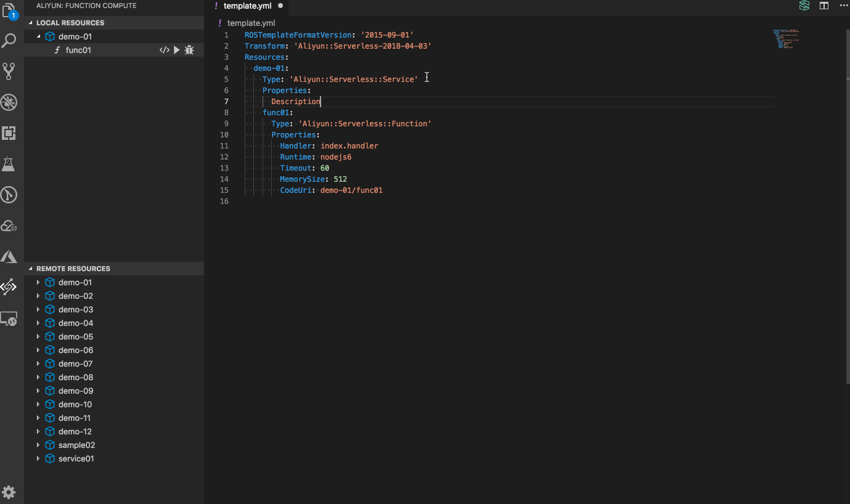Open the Source Control view
This screenshot has height=504, width=850.
click(9, 71)
